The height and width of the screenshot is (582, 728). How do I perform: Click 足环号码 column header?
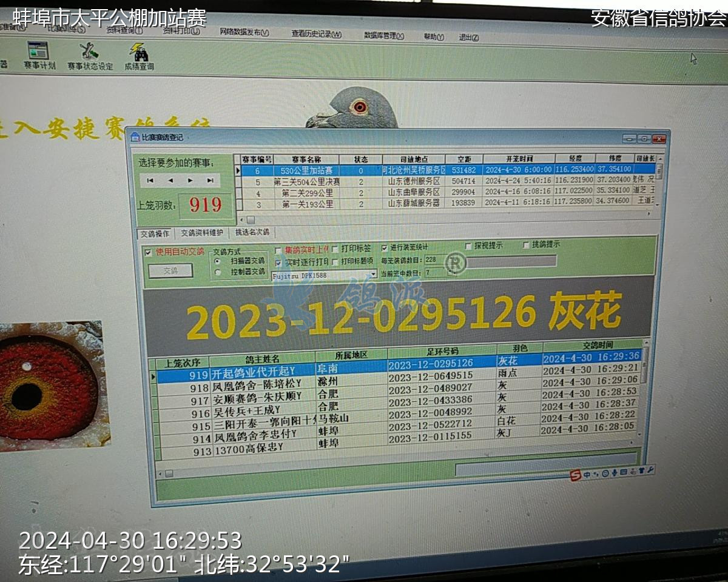[441, 352]
